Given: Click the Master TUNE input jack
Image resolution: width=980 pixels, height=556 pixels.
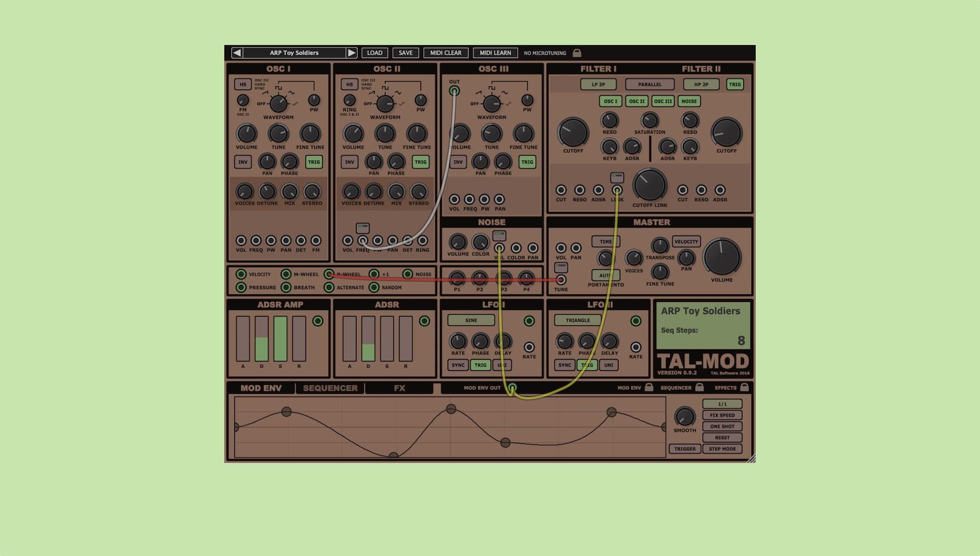Looking at the screenshot, I should coord(561,280).
